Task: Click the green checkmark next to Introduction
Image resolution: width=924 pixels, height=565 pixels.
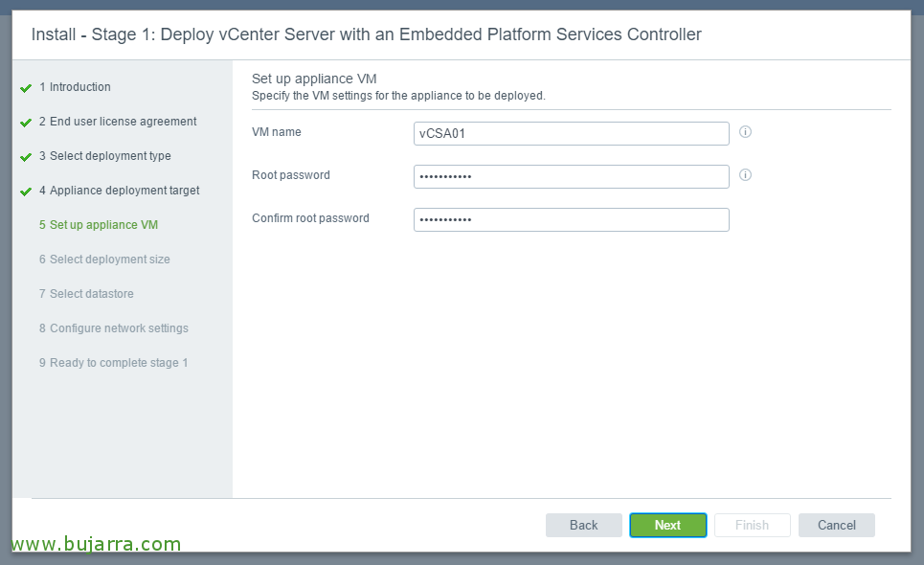Action: click(x=25, y=88)
